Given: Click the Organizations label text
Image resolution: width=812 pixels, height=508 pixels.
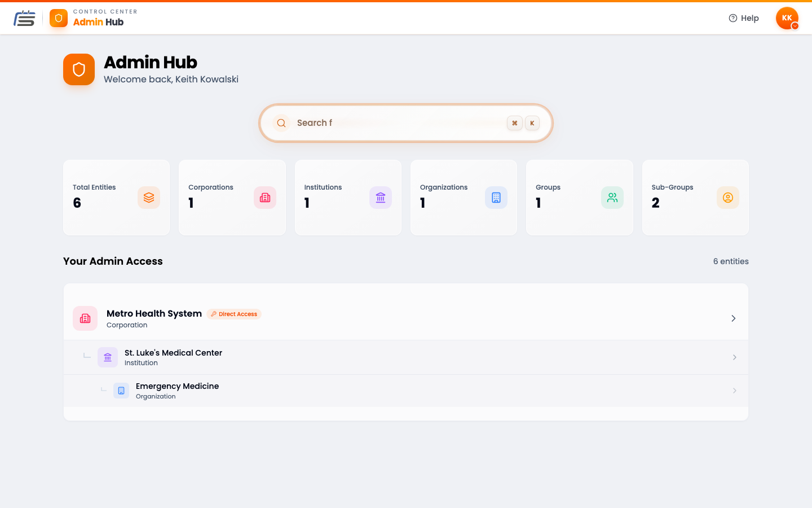Looking at the screenshot, I should click(444, 187).
